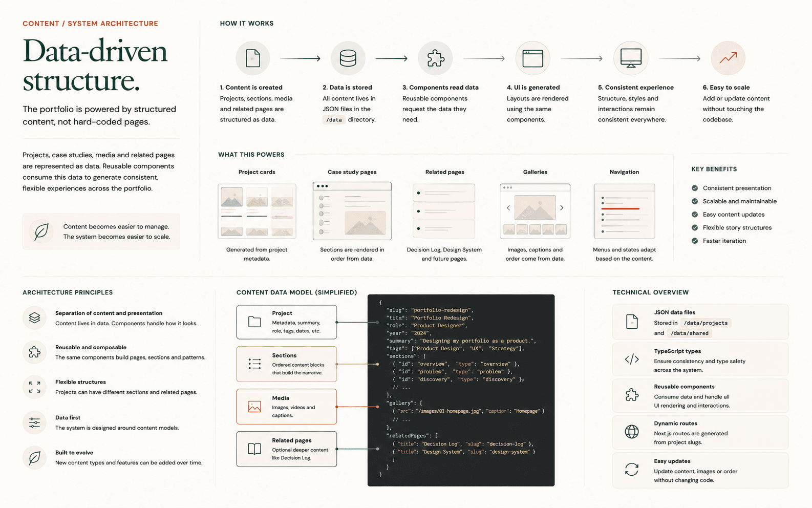This screenshot has width=812, height=508.
Task: Click the checkmark beside Faster iteration
Action: coord(695,241)
